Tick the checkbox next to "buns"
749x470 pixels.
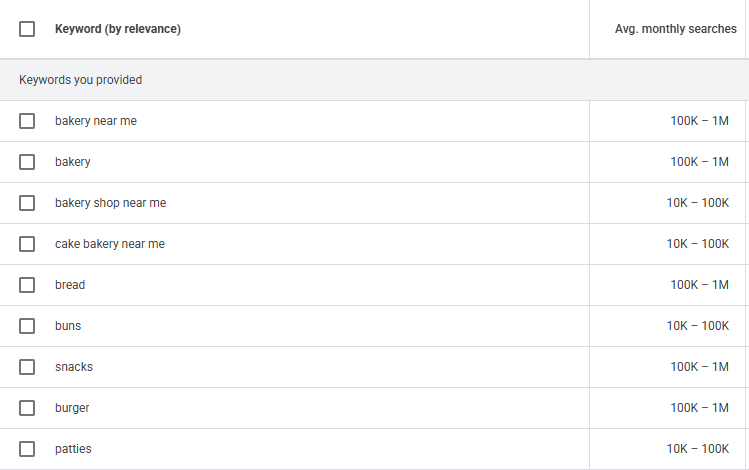click(x=27, y=326)
